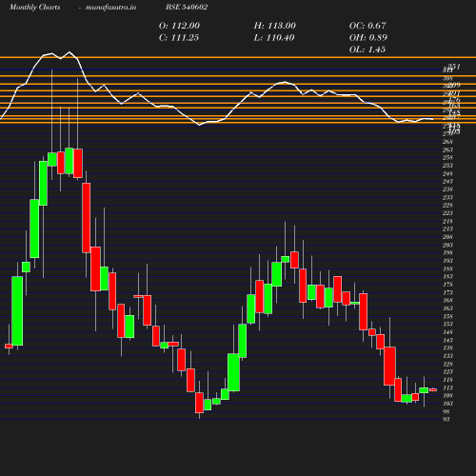Click the 153 price axis label
476x476 pixels.
click(447, 324)
